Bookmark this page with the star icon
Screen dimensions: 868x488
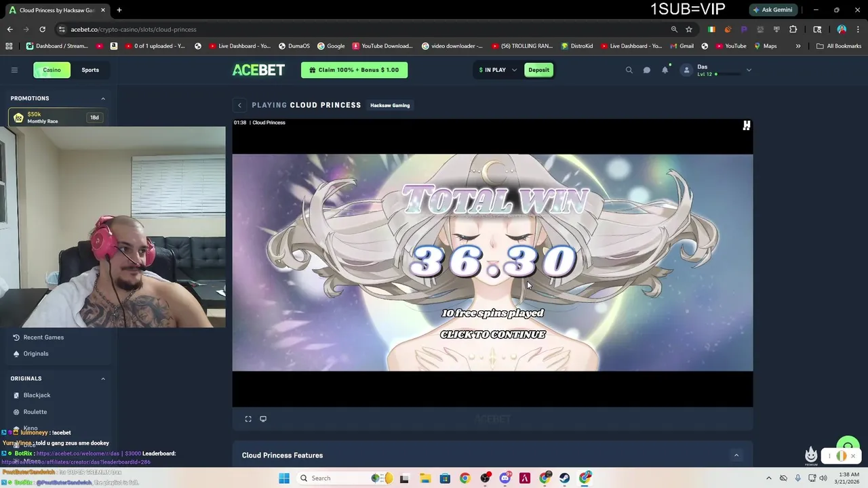coord(689,29)
